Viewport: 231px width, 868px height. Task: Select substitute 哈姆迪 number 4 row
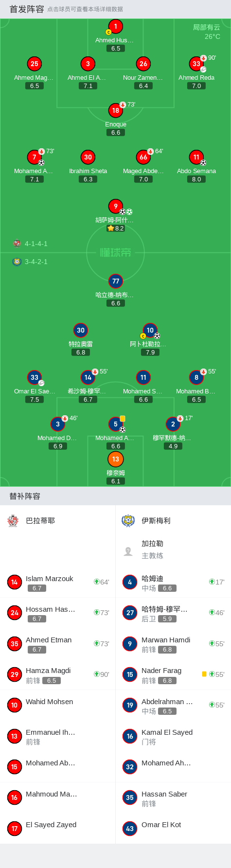[173, 582]
